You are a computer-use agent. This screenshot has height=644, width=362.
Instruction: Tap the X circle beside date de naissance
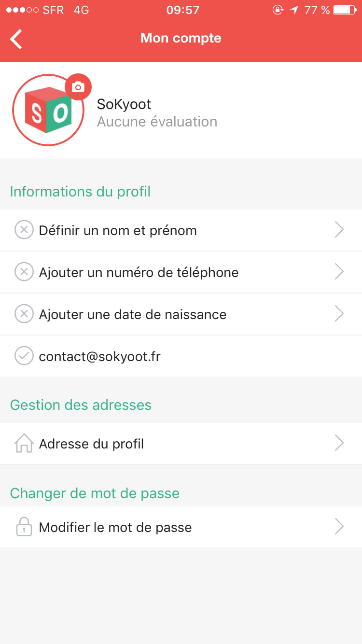coord(24,314)
